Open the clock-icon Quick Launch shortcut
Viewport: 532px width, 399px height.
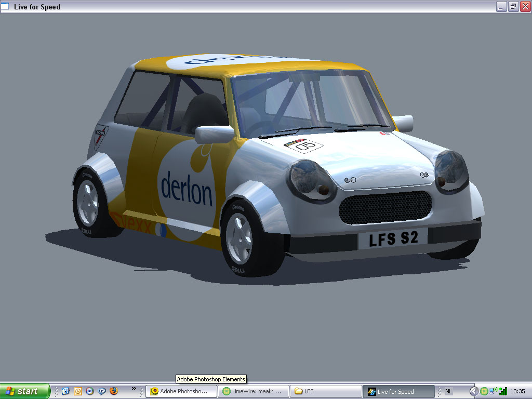tap(78, 391)
